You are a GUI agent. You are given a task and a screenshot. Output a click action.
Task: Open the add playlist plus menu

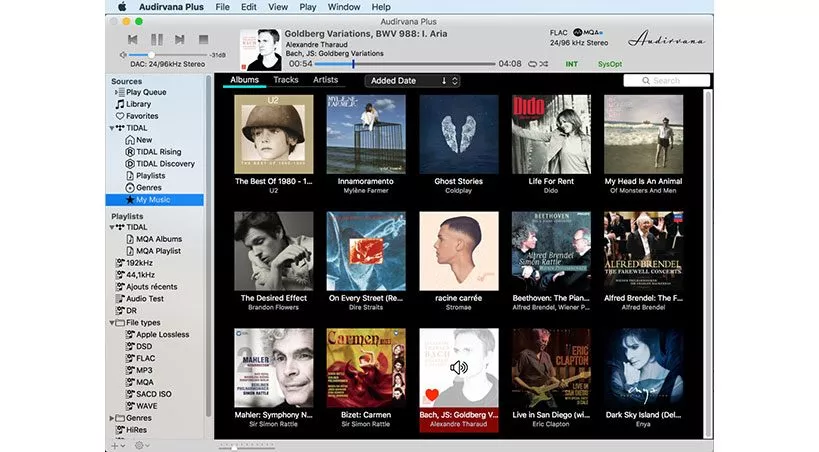[x=118, y=446]
